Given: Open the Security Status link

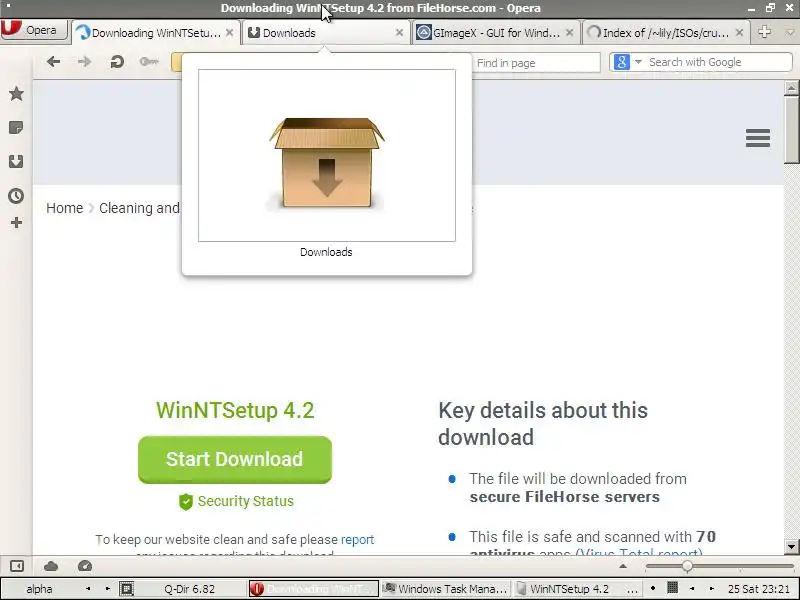Looking at the screenshot, I should (x=245, y=501).
